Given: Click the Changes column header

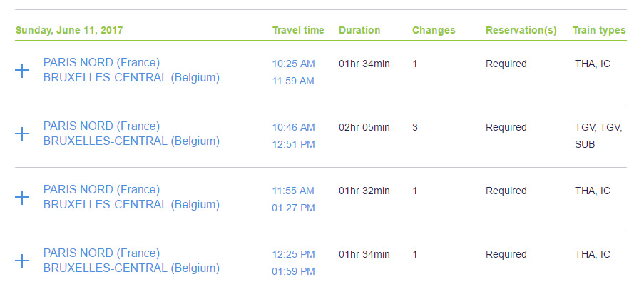Looking at the screenshot, I should click(x=434, y=31).
